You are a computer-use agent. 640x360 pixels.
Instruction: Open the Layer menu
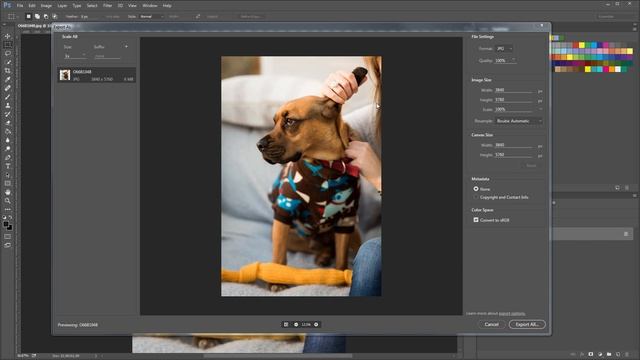[62, 6]
